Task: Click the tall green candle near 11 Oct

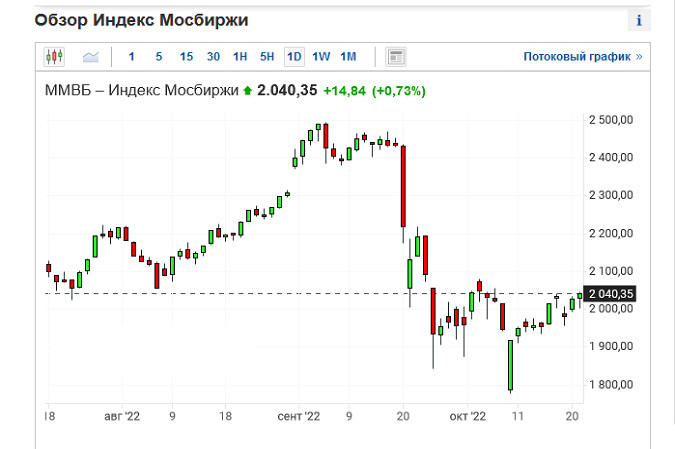Action: click(510, 365)
